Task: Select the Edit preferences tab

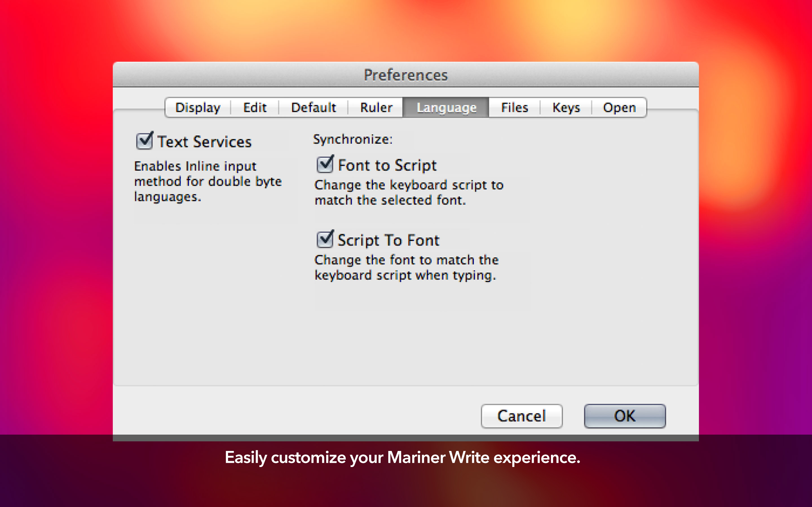Action: (255, 107)
